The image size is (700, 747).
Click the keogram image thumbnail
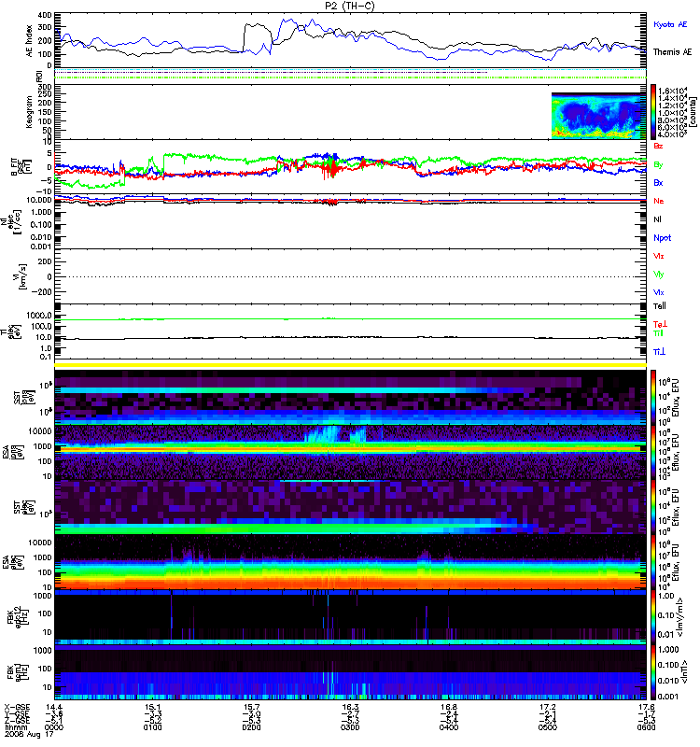(x=598, y=116)
